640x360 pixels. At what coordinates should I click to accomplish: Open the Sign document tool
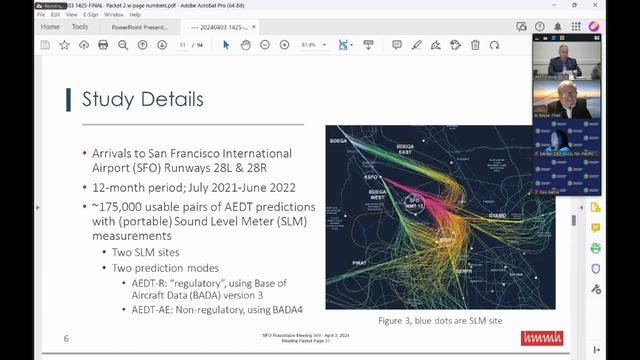436,45
